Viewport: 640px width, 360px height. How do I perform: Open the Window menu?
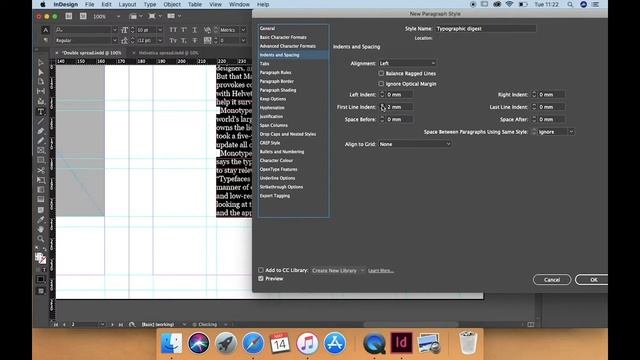[239, 4]
